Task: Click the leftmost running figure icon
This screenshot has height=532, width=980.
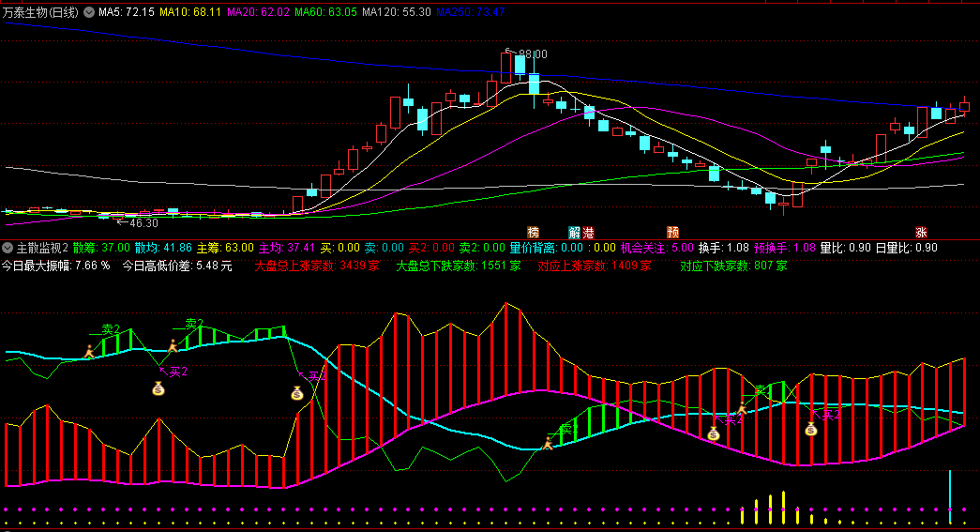Action: [90, 351]
